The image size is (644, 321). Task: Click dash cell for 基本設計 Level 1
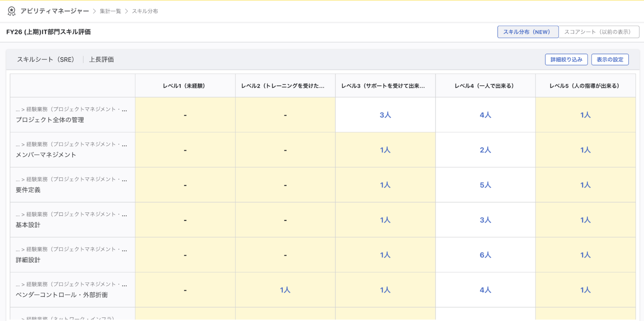click(x=185, y=220)
